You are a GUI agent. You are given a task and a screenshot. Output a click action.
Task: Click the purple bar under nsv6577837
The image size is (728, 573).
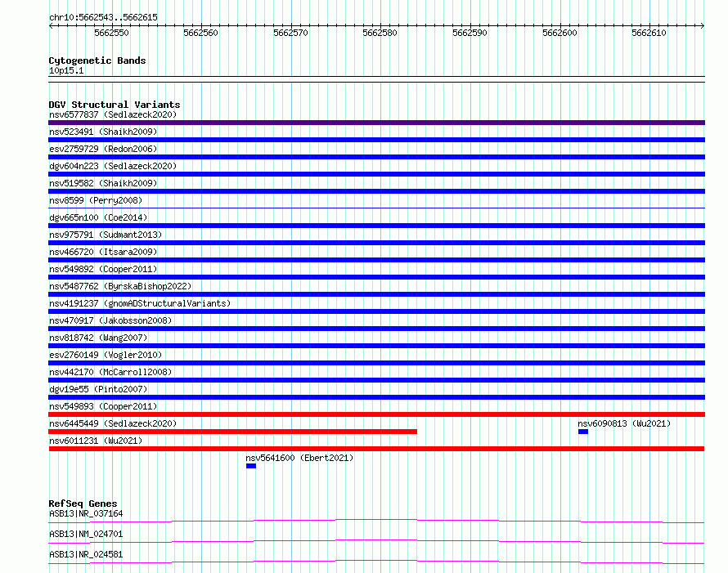point(376,123)
